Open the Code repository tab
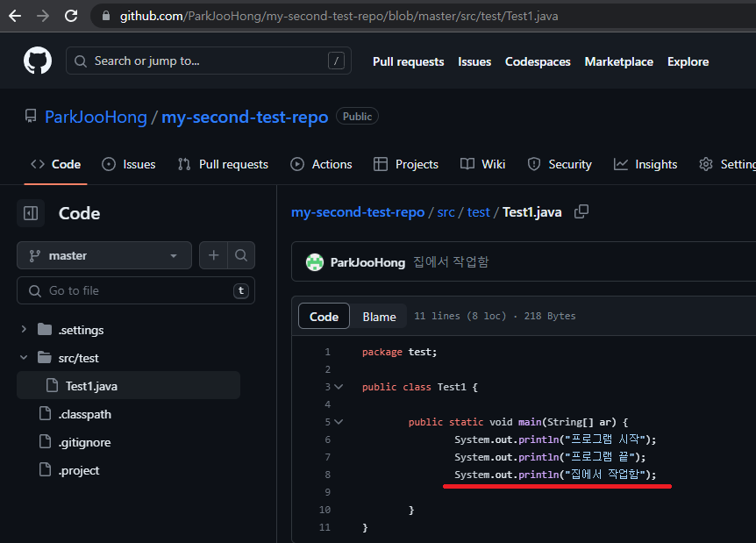 tap(55, 164)
